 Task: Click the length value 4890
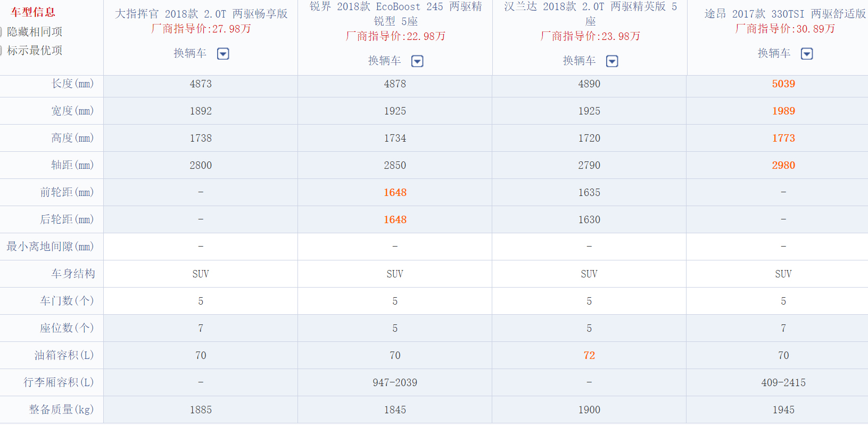(x=589, y=84)
